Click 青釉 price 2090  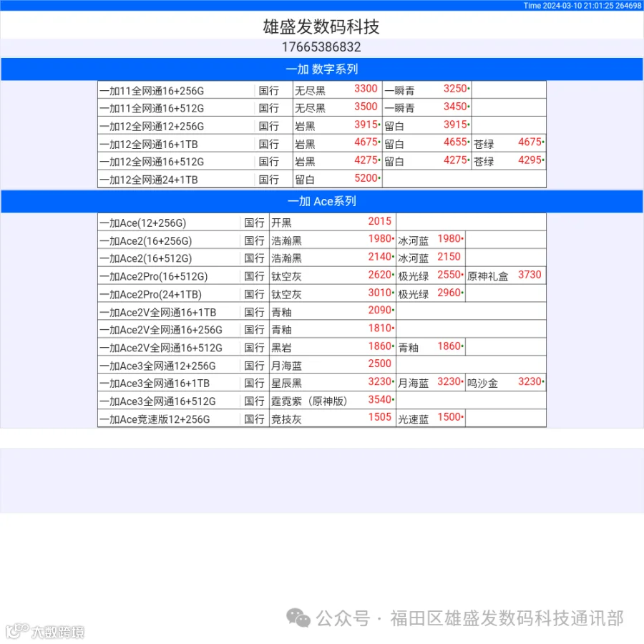pyautogui.click(x=381, y=310)
